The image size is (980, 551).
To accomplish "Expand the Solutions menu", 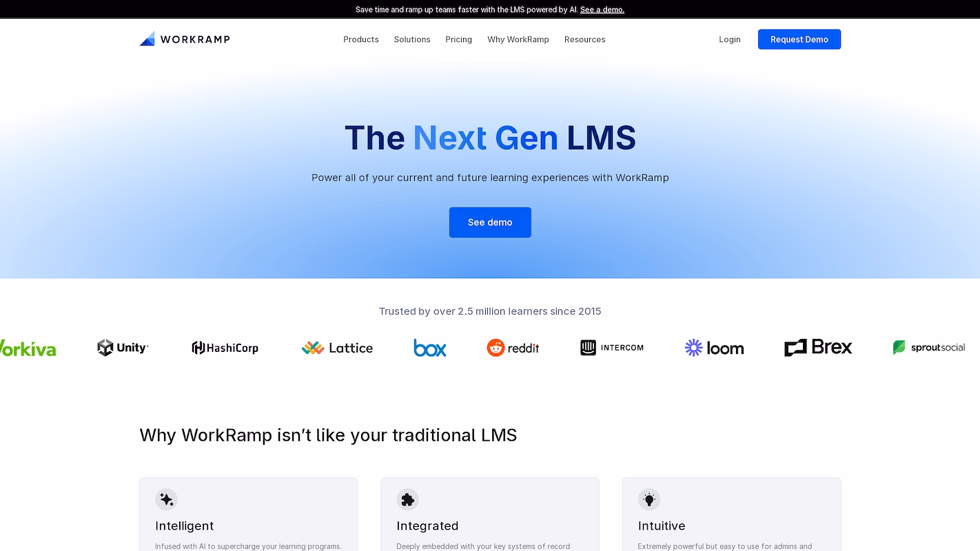I will 412,39.
